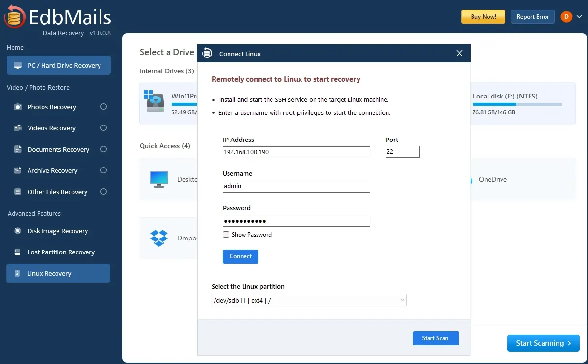
Task: Click the PC / Hard Drive Recovery monitor icon
Action: tap(18, 65)
